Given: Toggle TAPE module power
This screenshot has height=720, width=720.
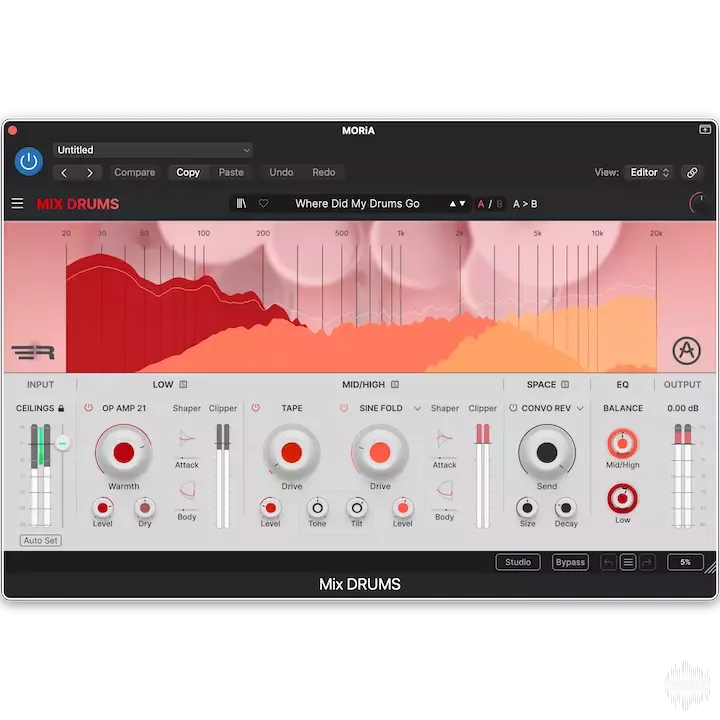Looking at the screenshot, I should (x=256, y=408).
